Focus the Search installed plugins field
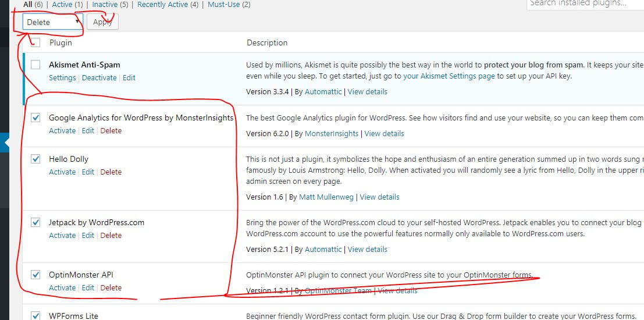This screenshot has width=644, height=320. pos(585,4)
